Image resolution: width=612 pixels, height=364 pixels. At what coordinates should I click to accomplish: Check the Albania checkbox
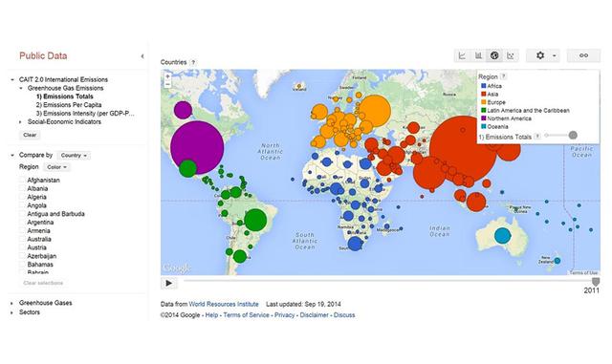click(22, 188)
